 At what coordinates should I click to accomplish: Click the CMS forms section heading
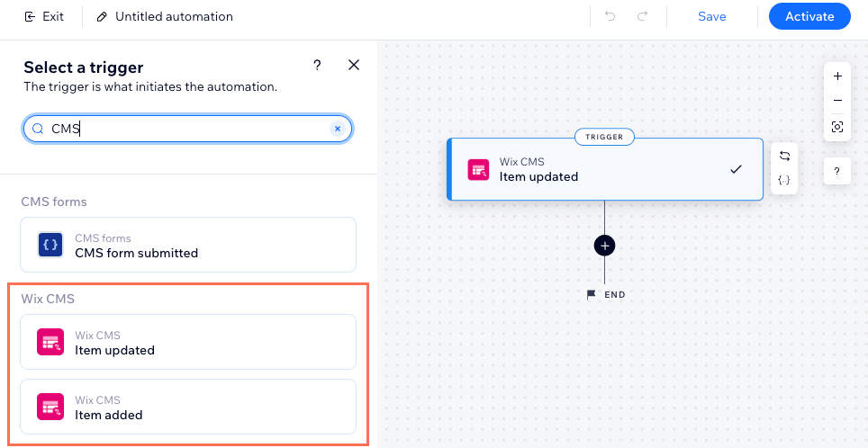click(54, 202)
